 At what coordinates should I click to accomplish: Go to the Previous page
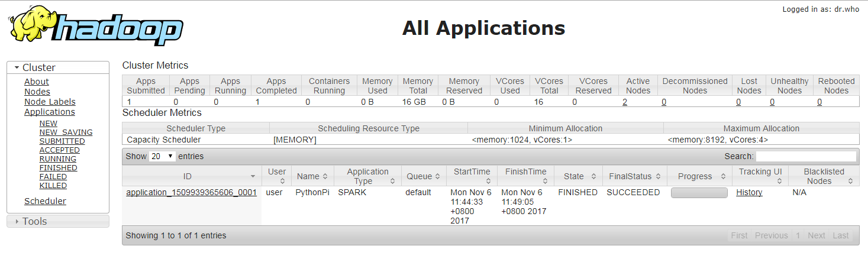click(x=772, y=235)
